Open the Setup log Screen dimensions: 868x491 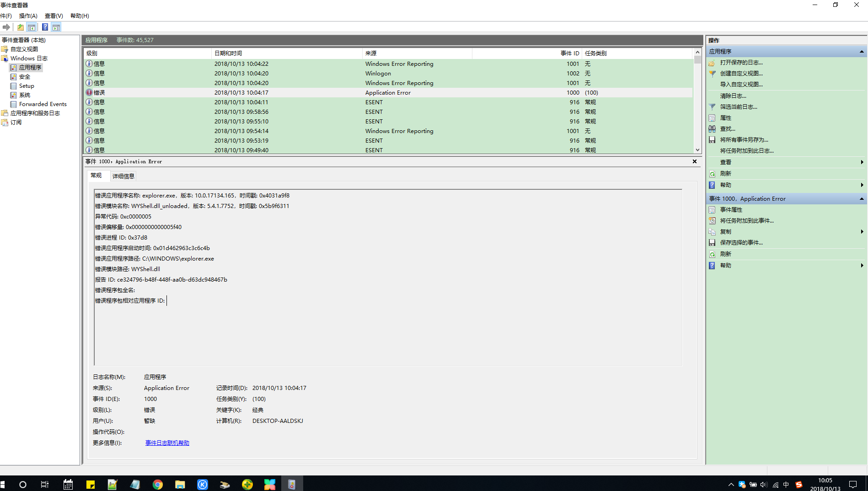point(27,86)
